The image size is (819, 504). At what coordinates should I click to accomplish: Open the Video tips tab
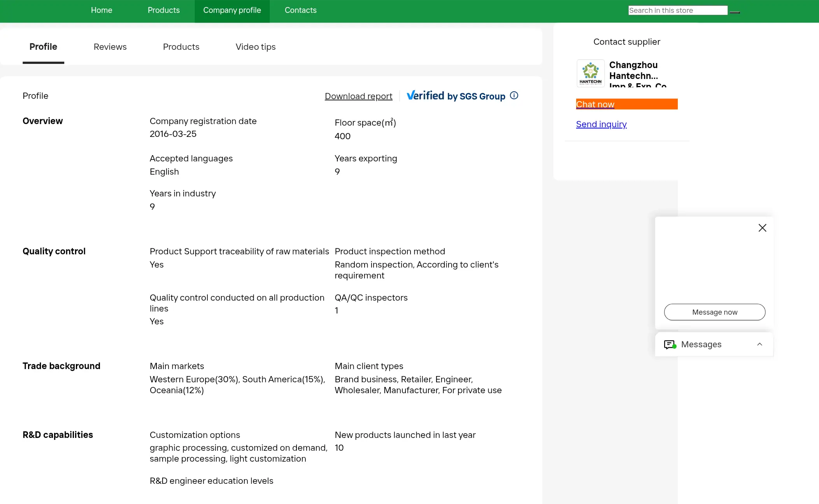(255, 47)
